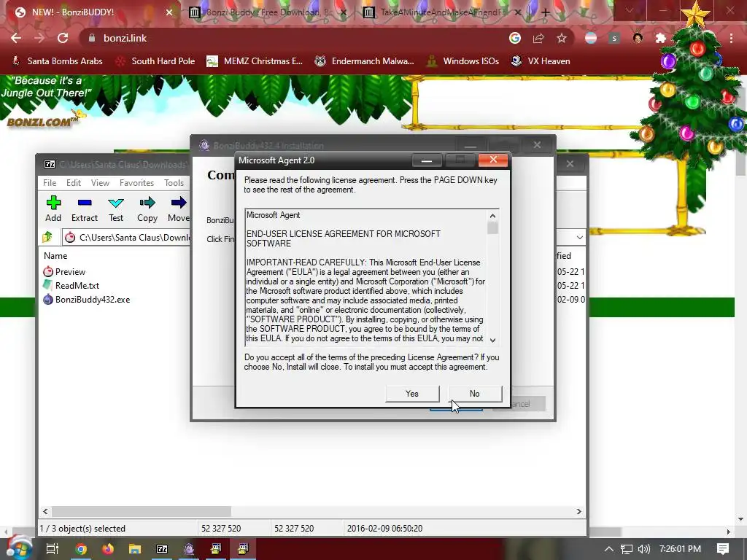Open the South Hard Pole bookmark
747x560 pixels.
coord(156,61)
